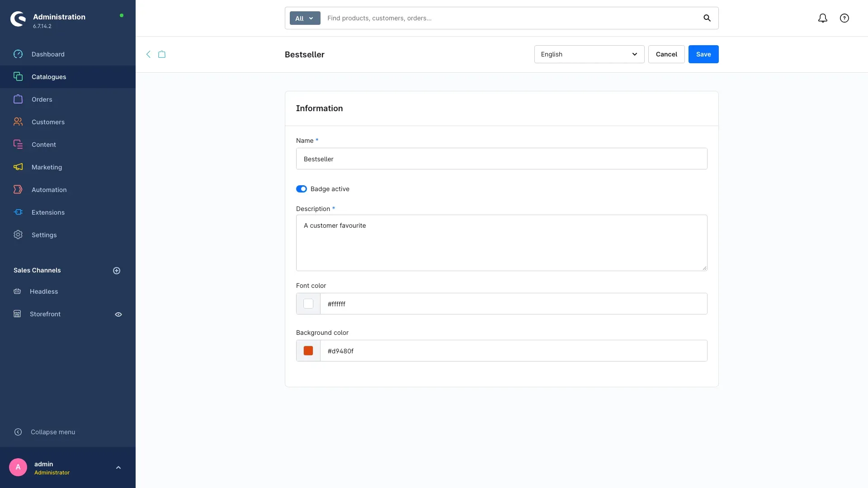The height and width of the screenshot is (488, 868).
Task: Open the Marketing menu item
Action: (x=68, y=167)
